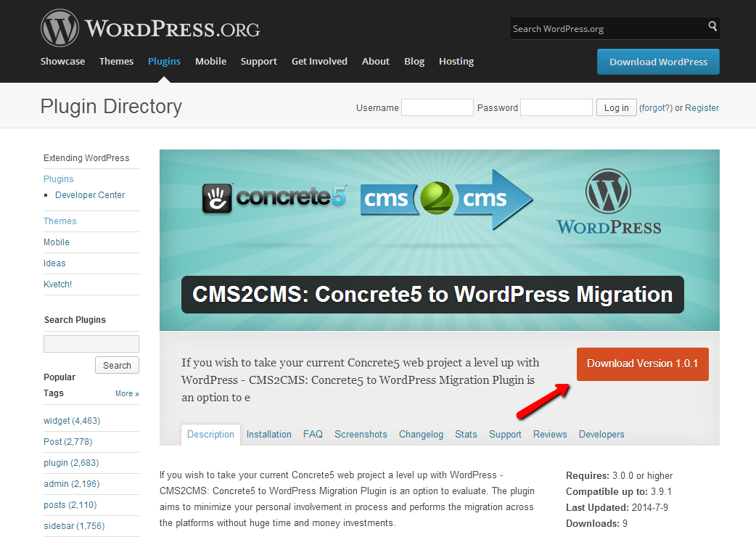756x537 pixels.
Task: Click the search magnifier icon
Action: (x=712, y=26)
